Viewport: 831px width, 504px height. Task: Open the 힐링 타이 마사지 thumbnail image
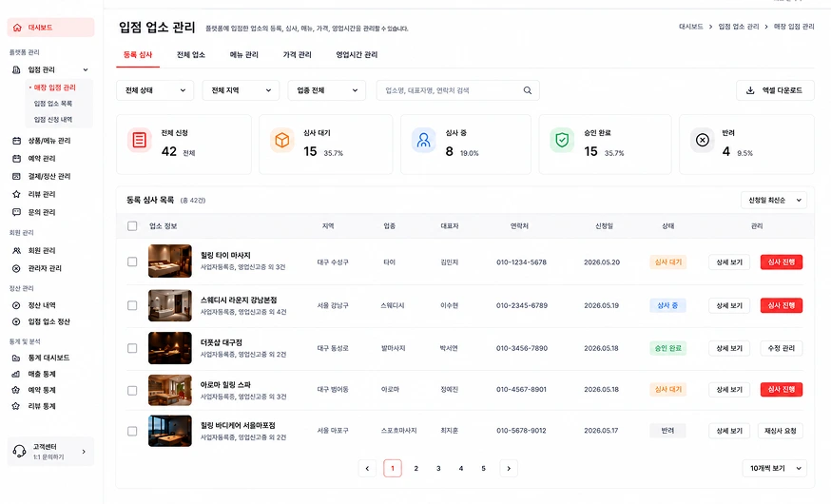170,261
